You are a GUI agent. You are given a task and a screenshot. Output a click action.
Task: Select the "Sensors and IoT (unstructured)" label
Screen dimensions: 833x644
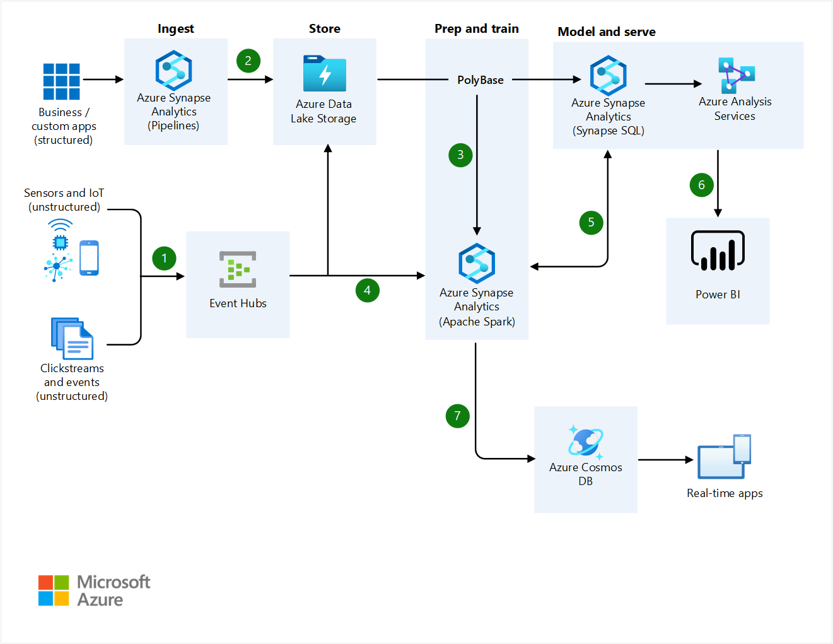pyautogui.click(x=64, y=200)
